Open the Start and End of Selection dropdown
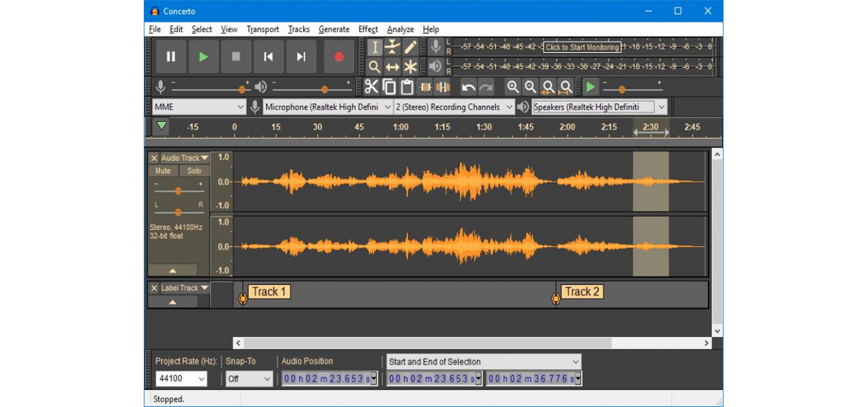The height and width of the screenshot is (407, 868). point(484,362)
